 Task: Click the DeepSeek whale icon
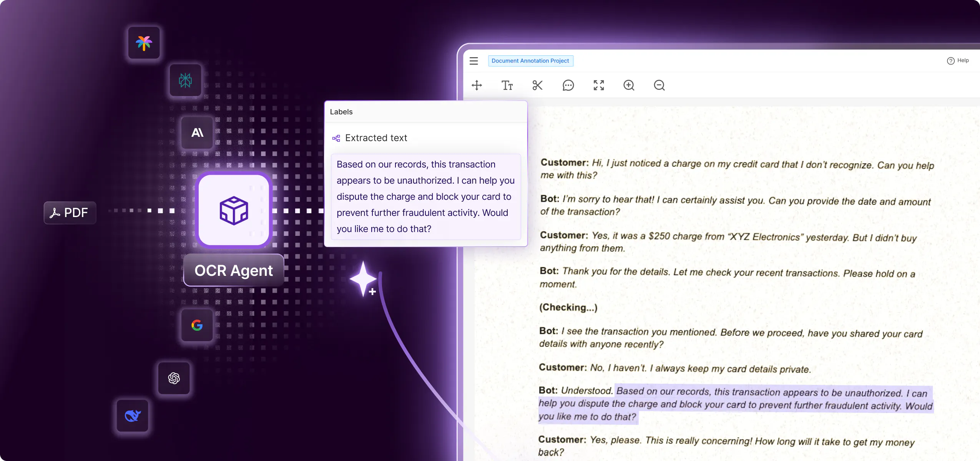coord(132,416)
